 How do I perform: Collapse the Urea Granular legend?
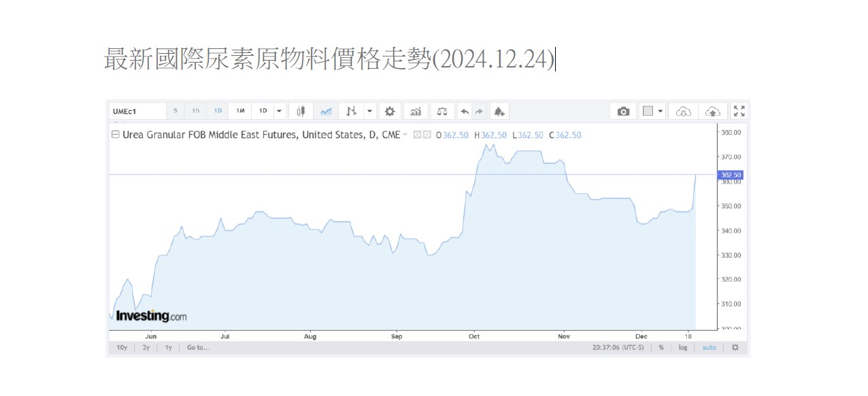click(115, 135)
